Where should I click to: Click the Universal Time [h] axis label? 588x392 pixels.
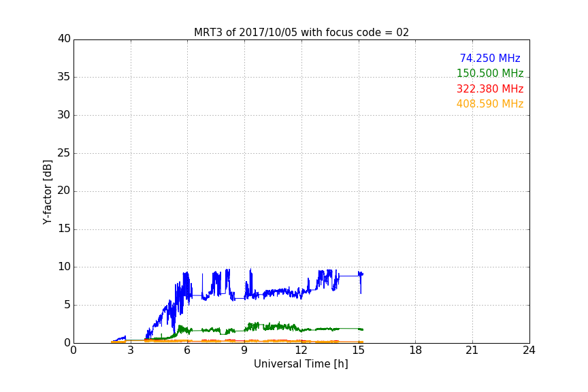pos(301,364)
